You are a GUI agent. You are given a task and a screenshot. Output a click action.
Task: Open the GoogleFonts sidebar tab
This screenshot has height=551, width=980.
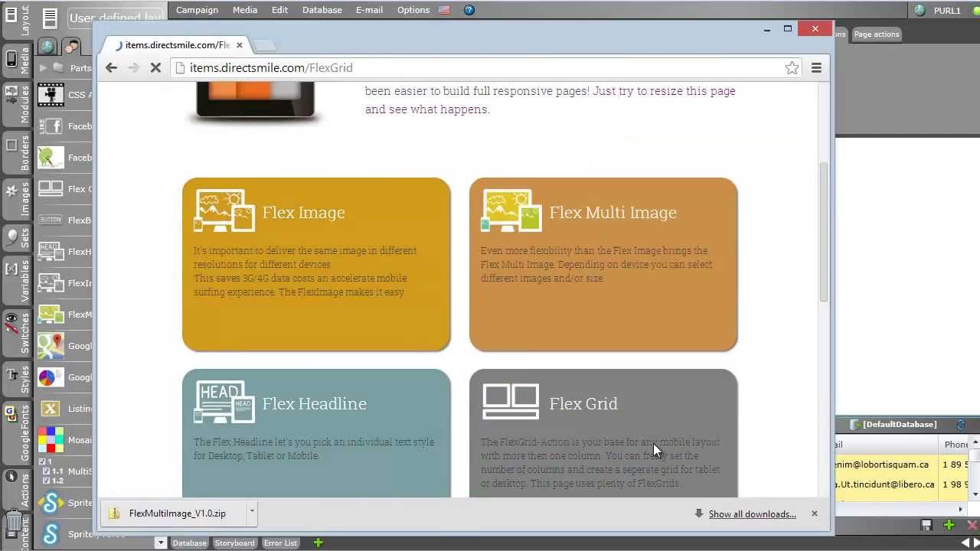tap(17, 433)
